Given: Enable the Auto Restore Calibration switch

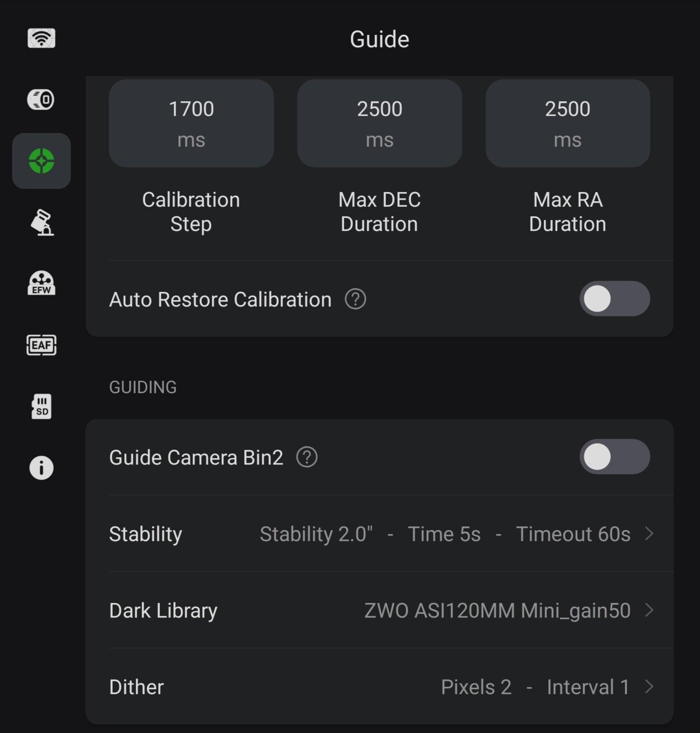Looking at the screenshot, I should click(x=614, y=299).
